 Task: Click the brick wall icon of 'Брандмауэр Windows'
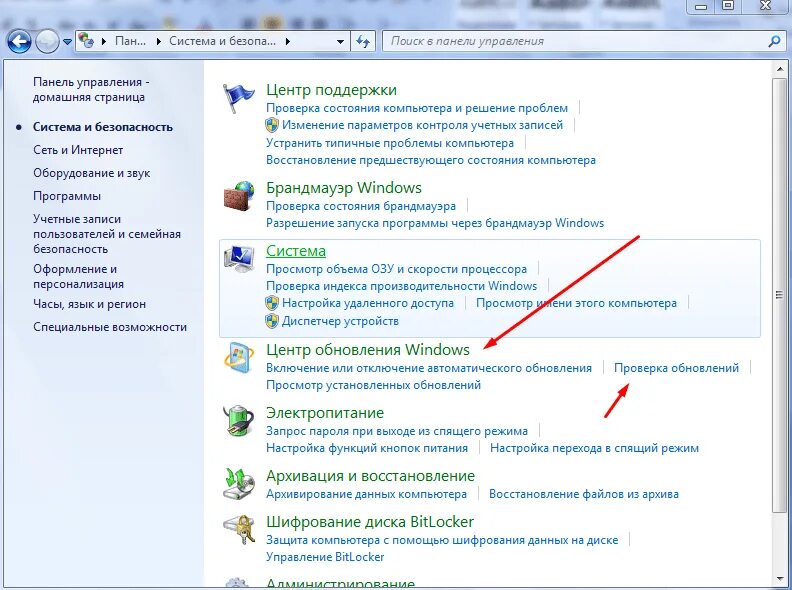point(238,196)
